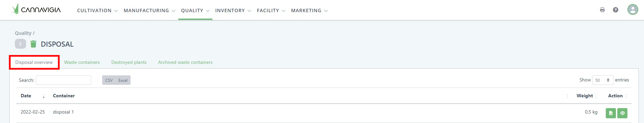View disposal 1 details with eye icon
This screenshot has width=644, height=123.
(x=622, y=113)
